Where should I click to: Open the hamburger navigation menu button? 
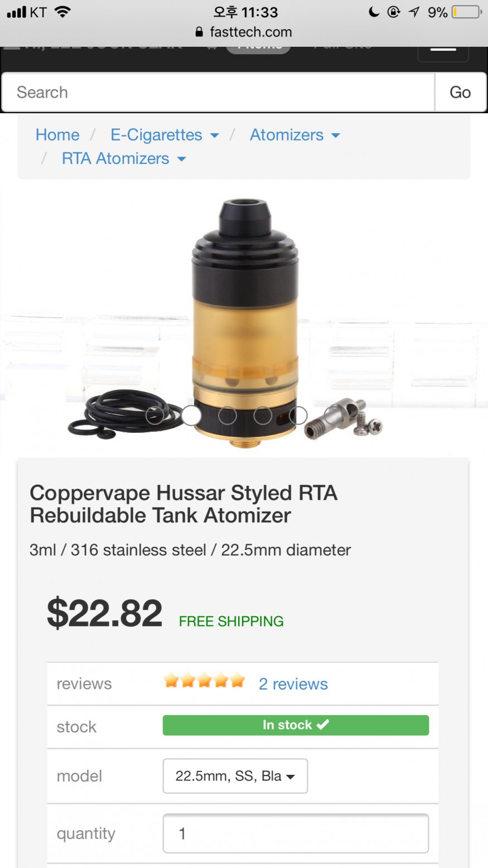coord(443,52)
